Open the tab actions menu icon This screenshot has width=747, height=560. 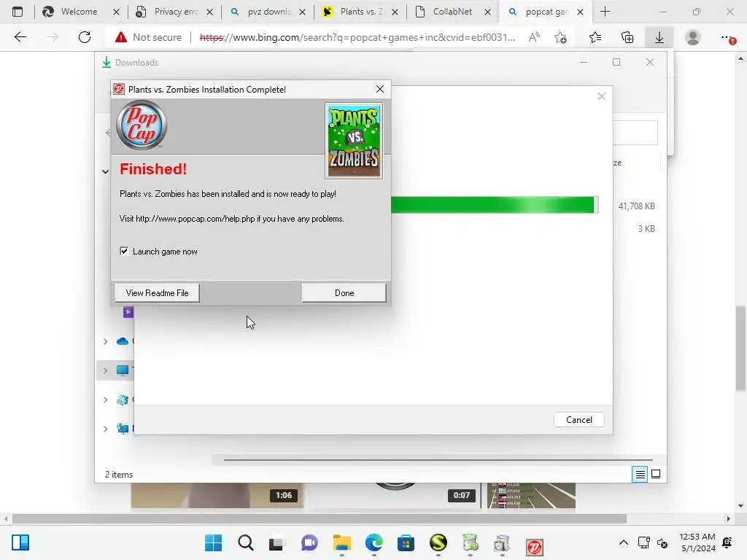click(x=18, y=12)
